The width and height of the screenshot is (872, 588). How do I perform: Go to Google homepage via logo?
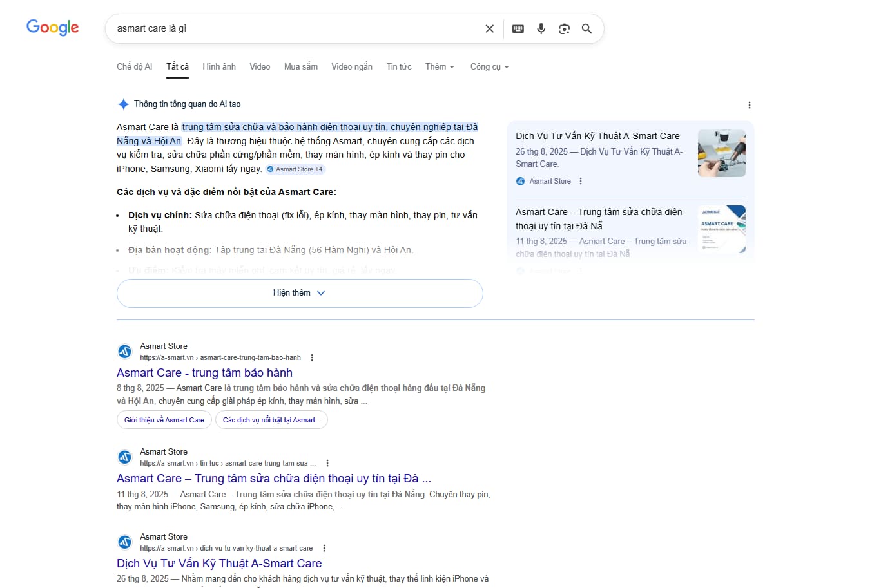tap(53, 28)
